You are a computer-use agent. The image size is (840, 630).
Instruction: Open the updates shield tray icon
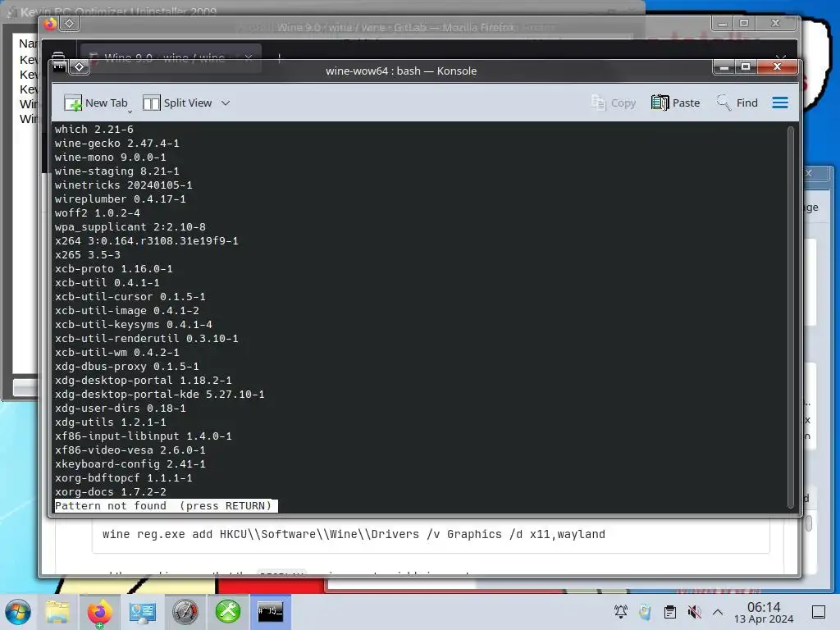point(646,612)
